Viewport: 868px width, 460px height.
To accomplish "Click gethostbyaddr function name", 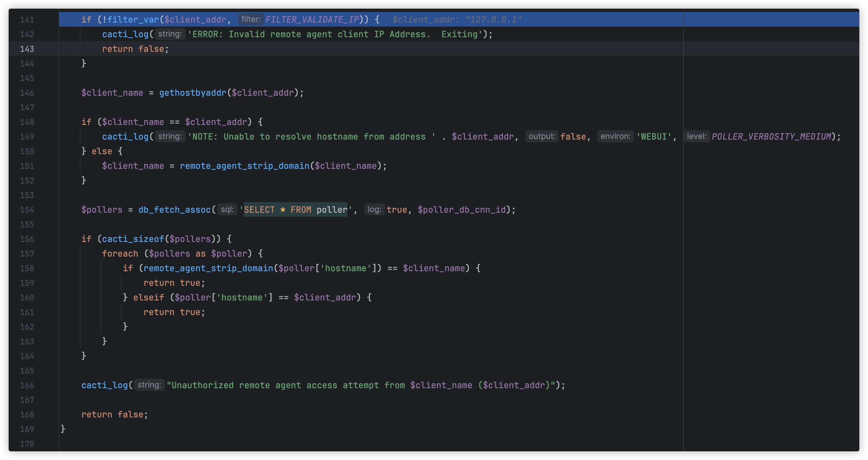I will [193, 93].
